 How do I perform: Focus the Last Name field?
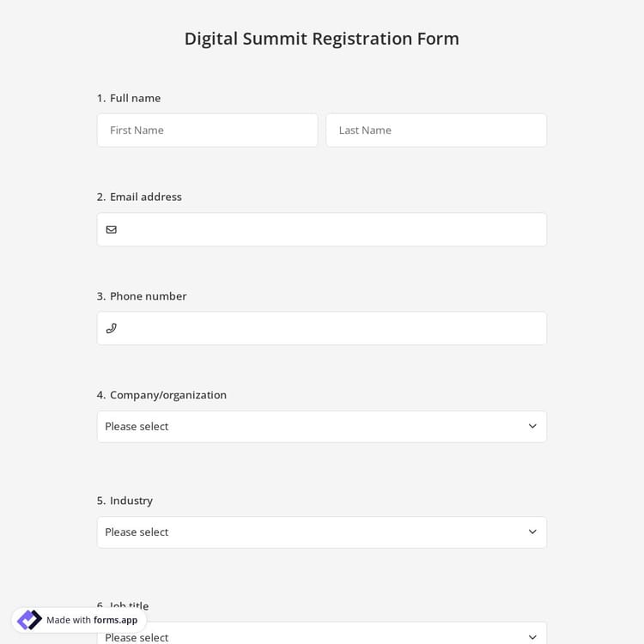point(436,131)
